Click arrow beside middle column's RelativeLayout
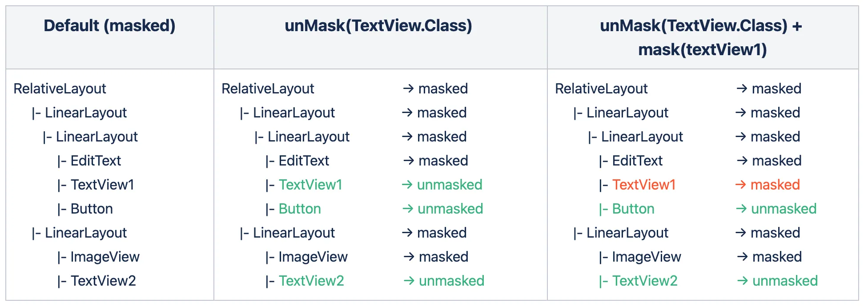 pyautogui.click(x=408, y=89)
